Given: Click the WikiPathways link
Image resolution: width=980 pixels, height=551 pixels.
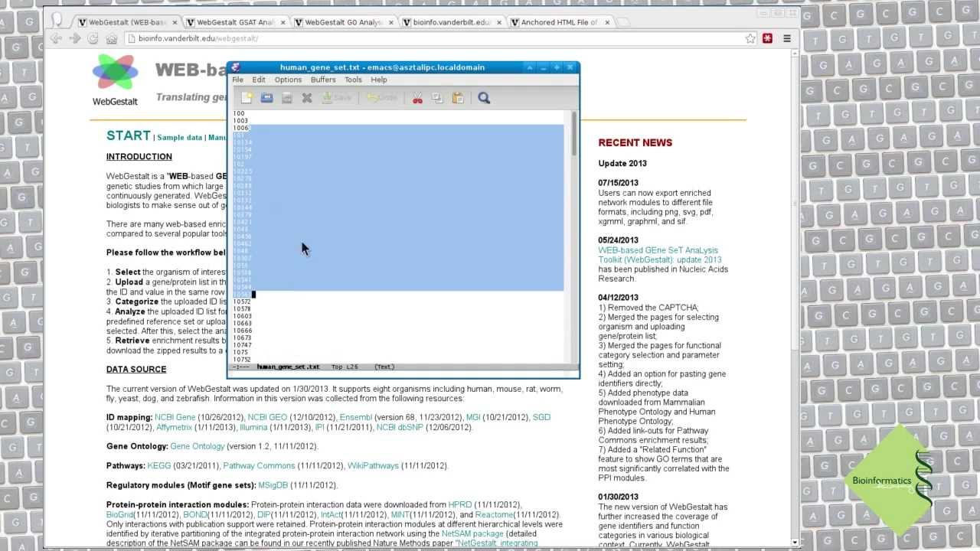Looking at the screenshot, I should 374,465.
